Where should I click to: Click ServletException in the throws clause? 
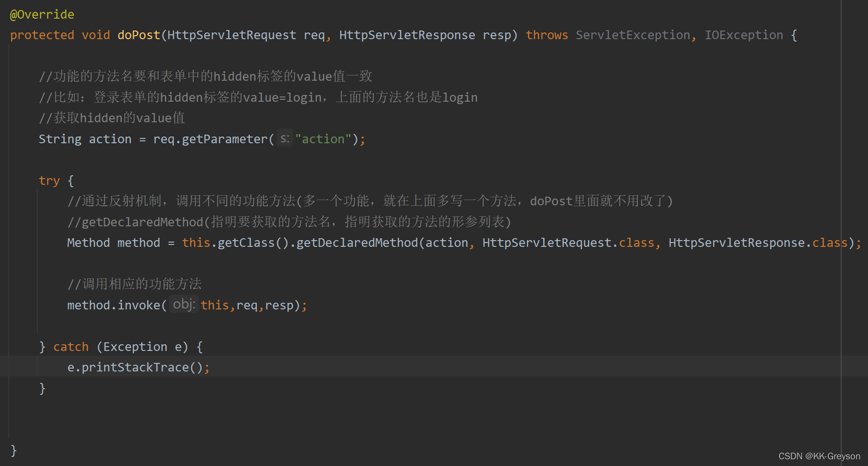click(633, 36)
